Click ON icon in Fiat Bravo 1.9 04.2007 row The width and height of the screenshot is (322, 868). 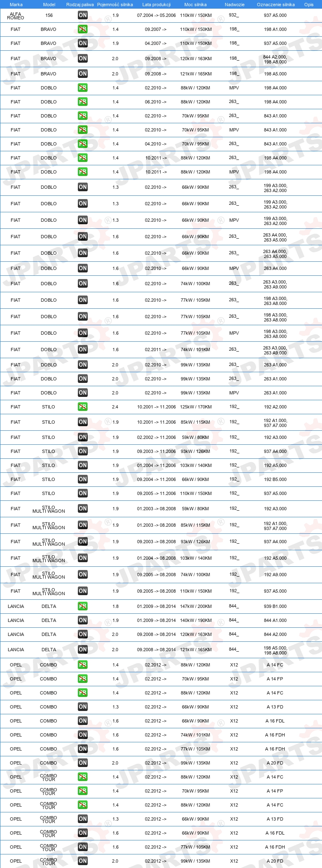point(83,43)
